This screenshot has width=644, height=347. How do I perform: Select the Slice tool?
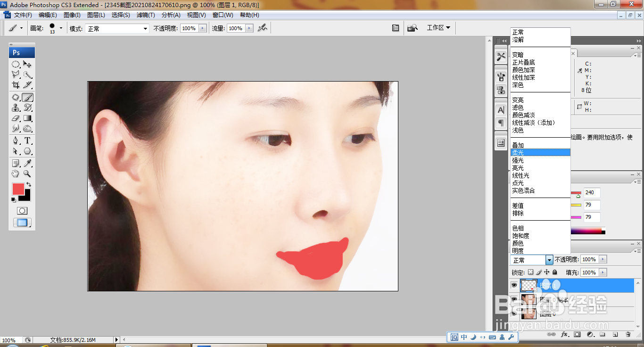[x=28, y=85]
